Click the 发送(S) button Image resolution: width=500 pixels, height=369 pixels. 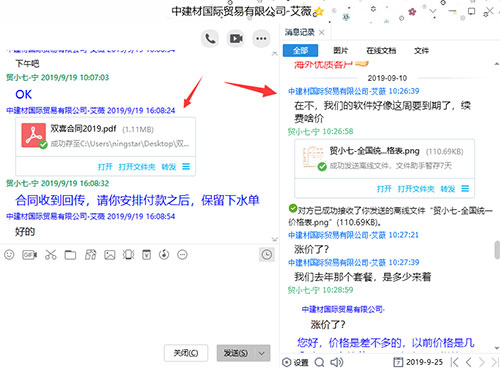236,353
